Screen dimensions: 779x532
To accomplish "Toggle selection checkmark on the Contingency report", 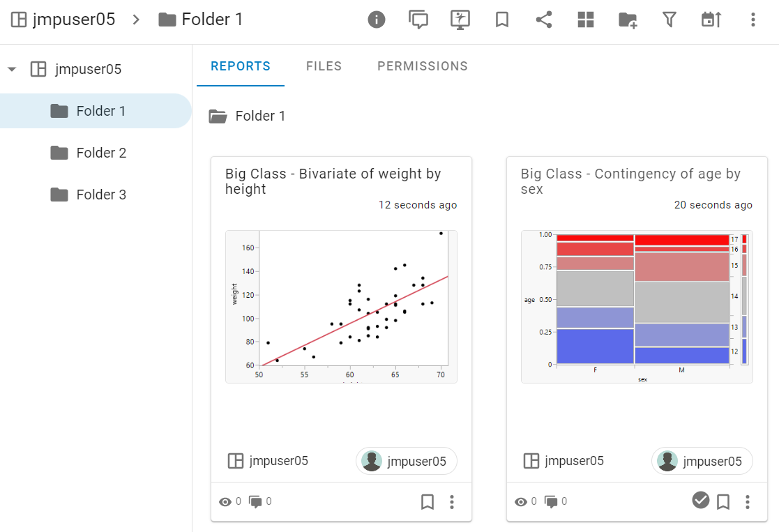I will point(700,501).
